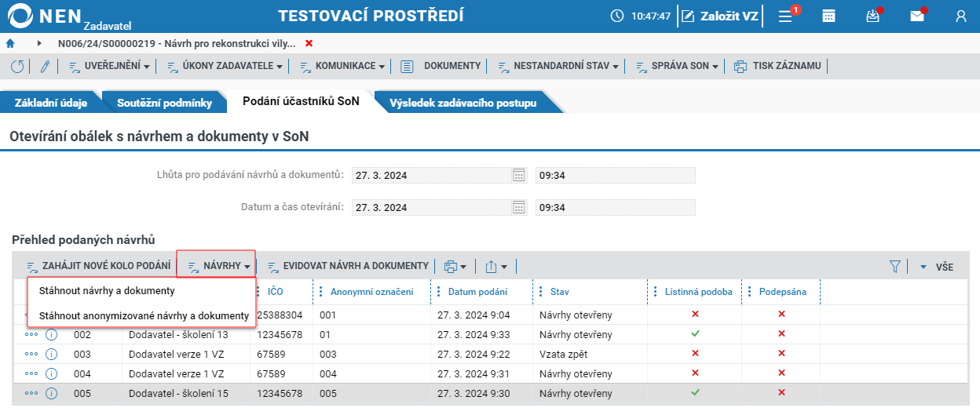Click the filter funnel icon

tap(894, 267)
